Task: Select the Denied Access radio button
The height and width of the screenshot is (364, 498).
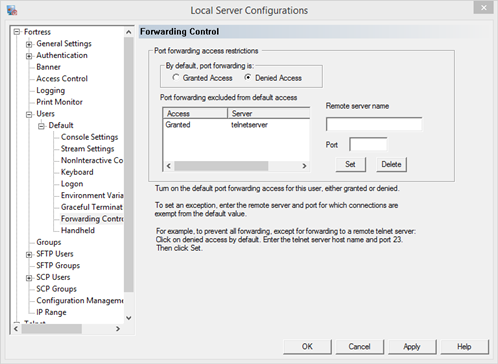Action: pyautogui.click(x=248, y=77)
